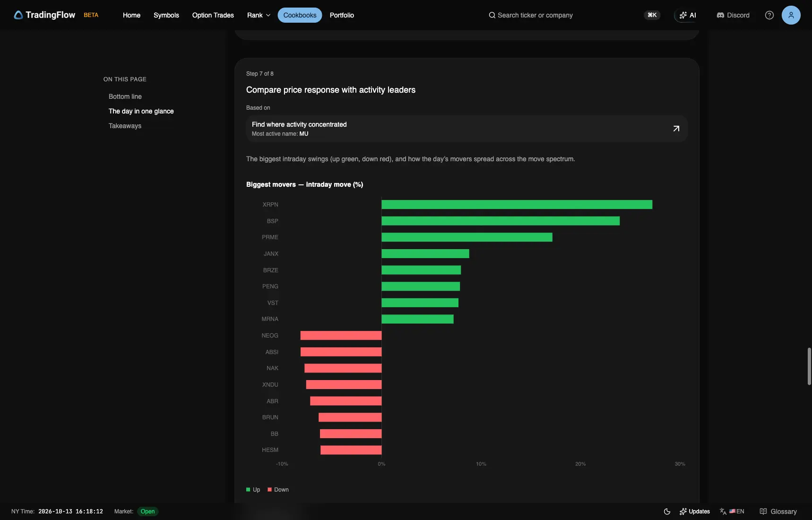Open the arrow icon on the Find where activity concentrated card
Screen dimensions: 812x520
coord(676,129)
